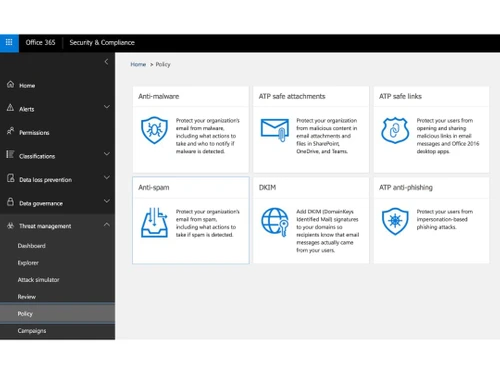Click the ATP safe attachments envelope icon
The width and height of the screenshot is (500, 375).
(x=275, y=130)
